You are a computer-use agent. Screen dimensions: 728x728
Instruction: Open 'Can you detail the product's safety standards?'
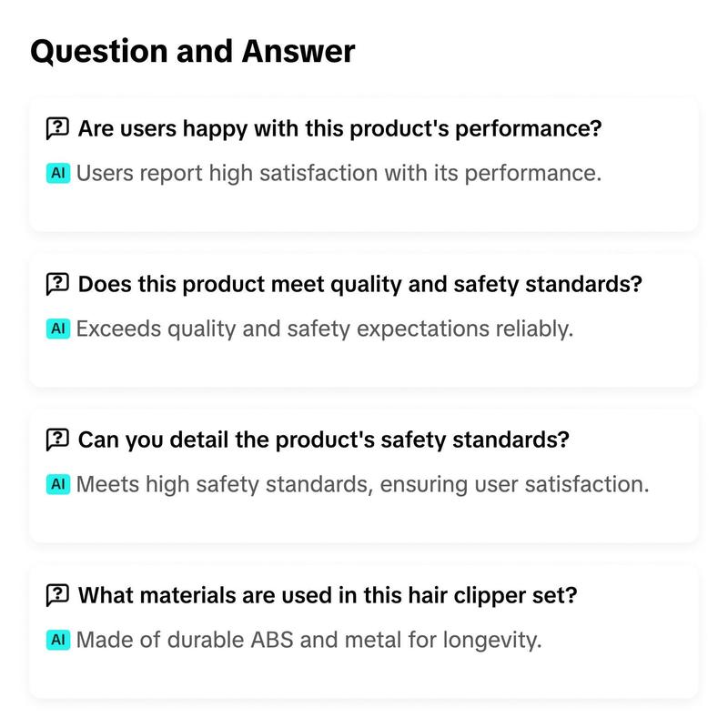323,440
